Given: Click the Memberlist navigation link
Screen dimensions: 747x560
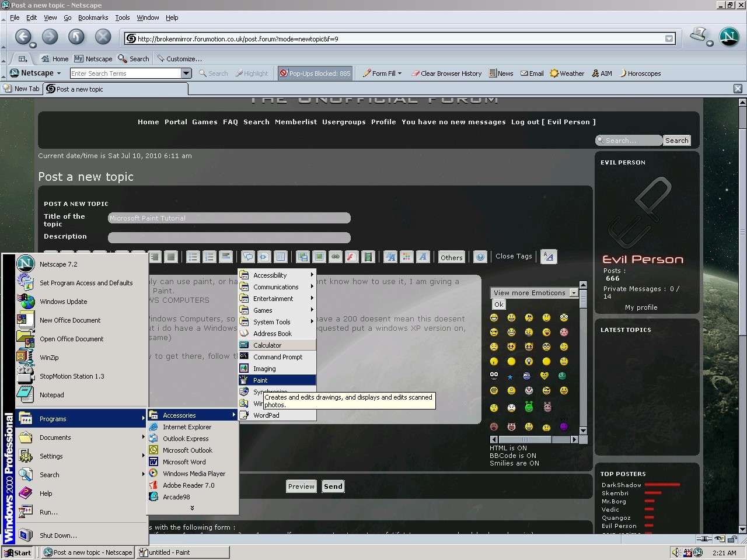Looking at the screenshot, I should 296,122.
